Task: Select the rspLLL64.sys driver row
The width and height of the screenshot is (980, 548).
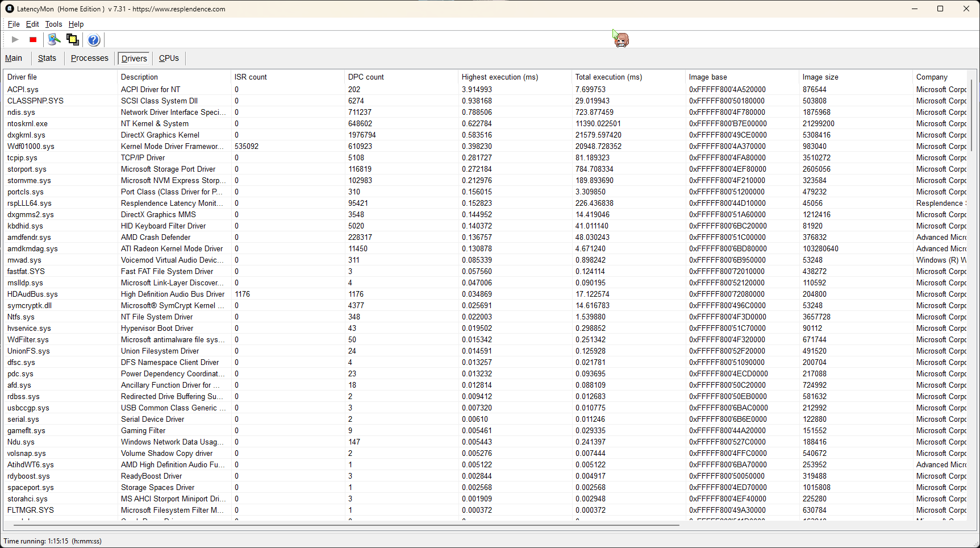Action: 486,203
